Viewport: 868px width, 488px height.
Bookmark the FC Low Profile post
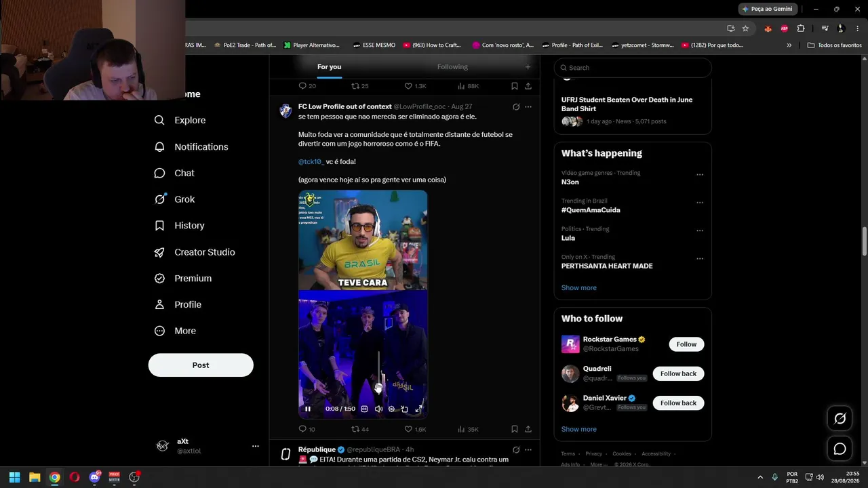pos(515,429)
